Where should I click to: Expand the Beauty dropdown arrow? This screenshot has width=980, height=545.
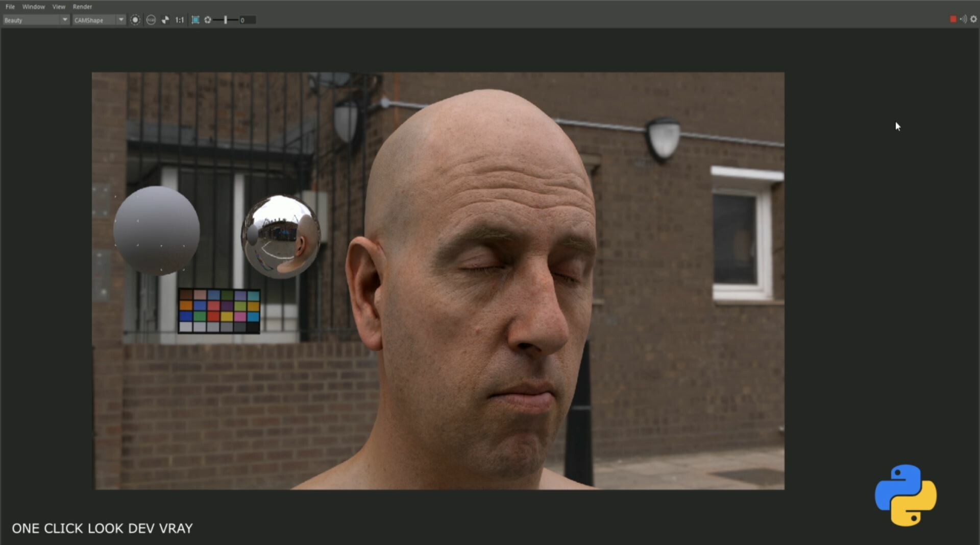click(65, 20)
